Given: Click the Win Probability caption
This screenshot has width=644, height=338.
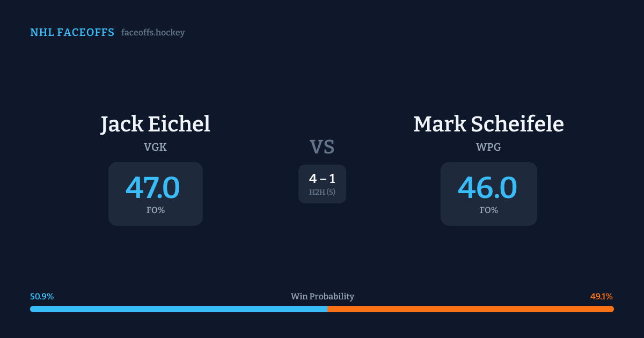Looking at the screenshot, I should pos(323,297).
